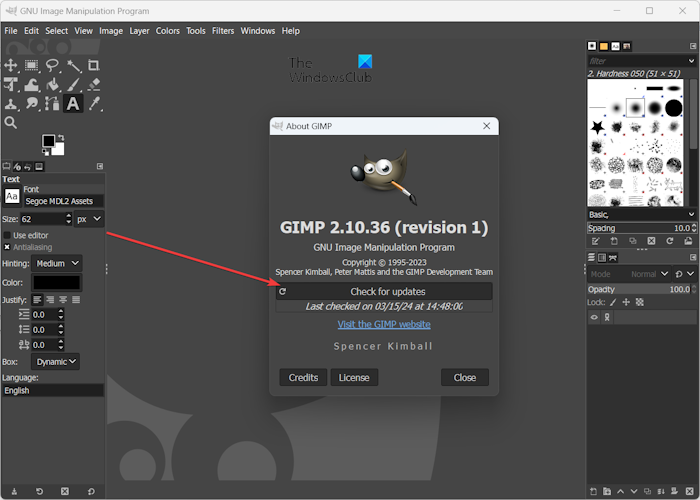Open the Colors menu
Screen dimensions: 700x500
(167, 31)
